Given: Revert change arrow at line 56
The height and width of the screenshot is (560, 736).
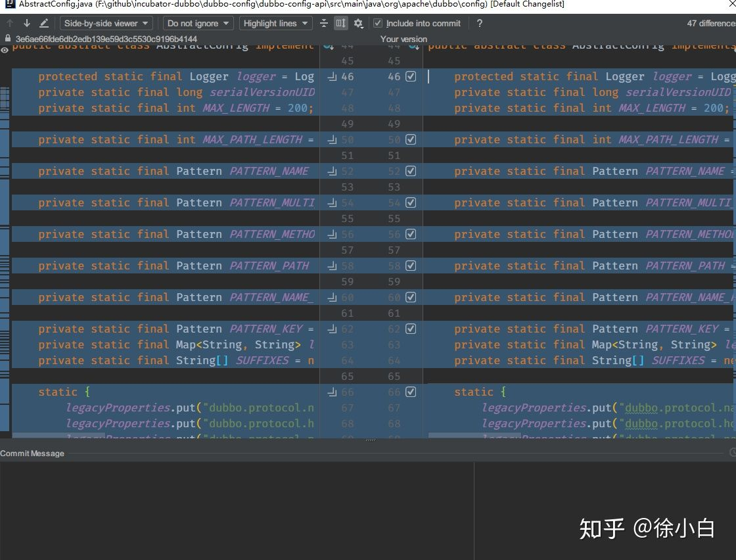Looking at the screenshot, I should 333,234.
